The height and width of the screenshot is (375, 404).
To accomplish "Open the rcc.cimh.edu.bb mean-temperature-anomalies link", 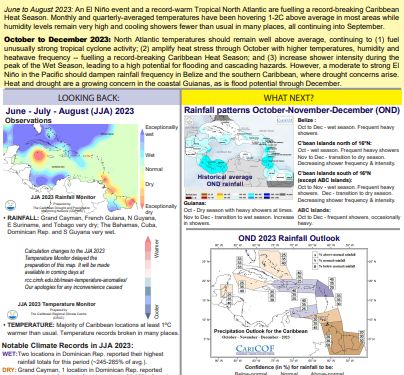I will point(76,280).
